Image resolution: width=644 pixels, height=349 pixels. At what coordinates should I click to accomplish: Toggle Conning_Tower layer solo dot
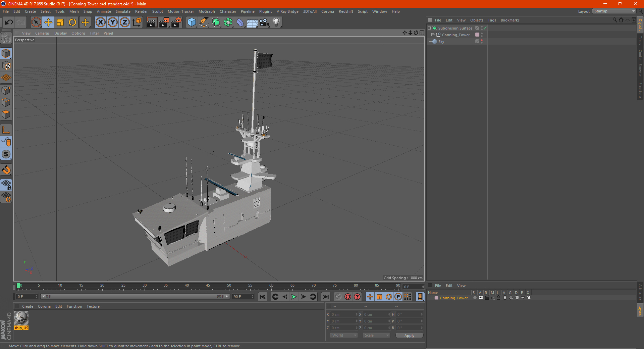pos(475,298)
